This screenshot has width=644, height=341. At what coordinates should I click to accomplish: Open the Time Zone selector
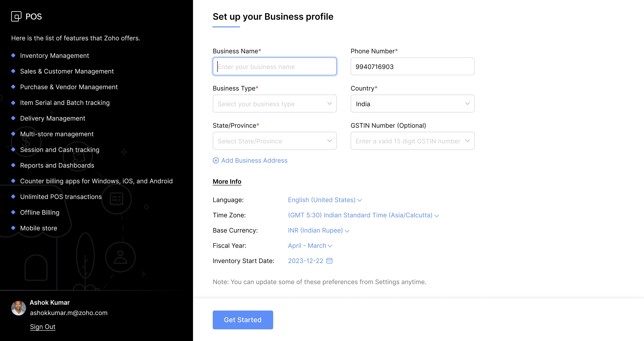click(x=363, y=215)
